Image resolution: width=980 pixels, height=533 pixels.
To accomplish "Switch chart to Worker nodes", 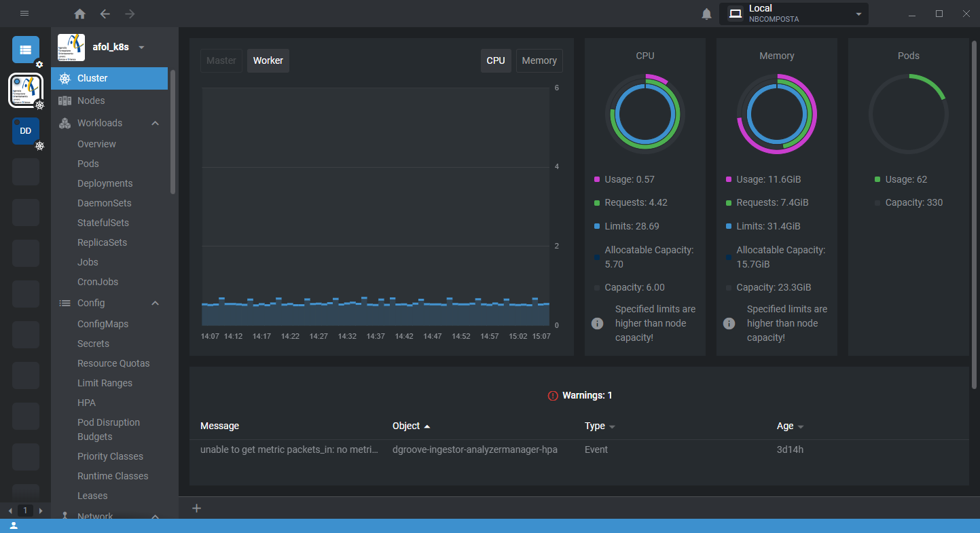I will (x=268, y=60).
